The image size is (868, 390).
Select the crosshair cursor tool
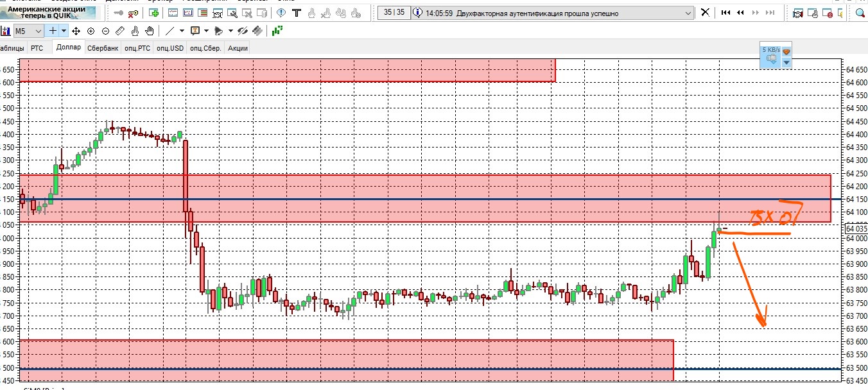coord(53,31)
